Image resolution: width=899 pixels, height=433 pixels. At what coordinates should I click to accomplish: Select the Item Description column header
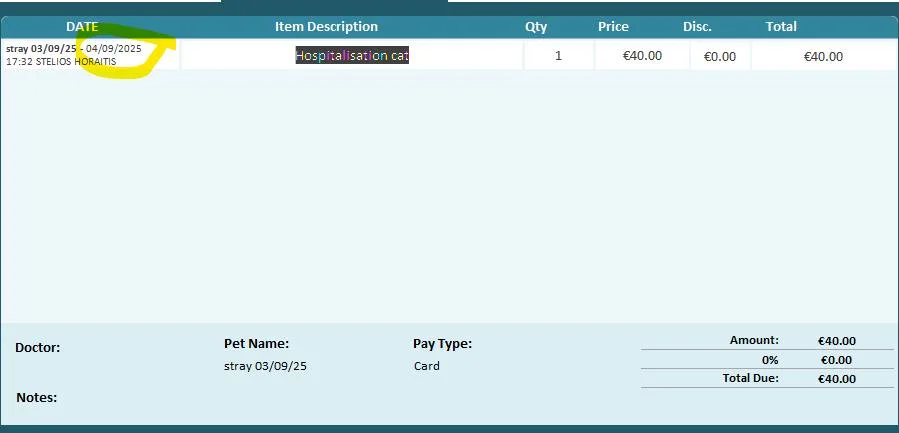(x=326, y=27)
